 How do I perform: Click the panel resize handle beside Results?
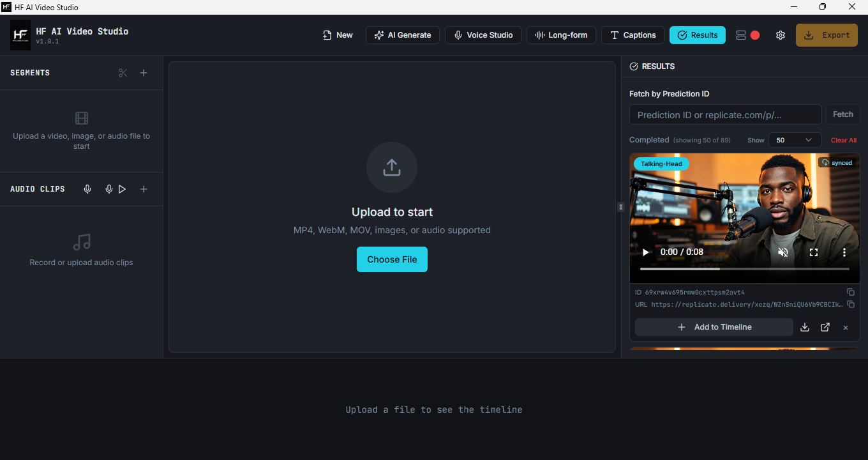(620, 207)
